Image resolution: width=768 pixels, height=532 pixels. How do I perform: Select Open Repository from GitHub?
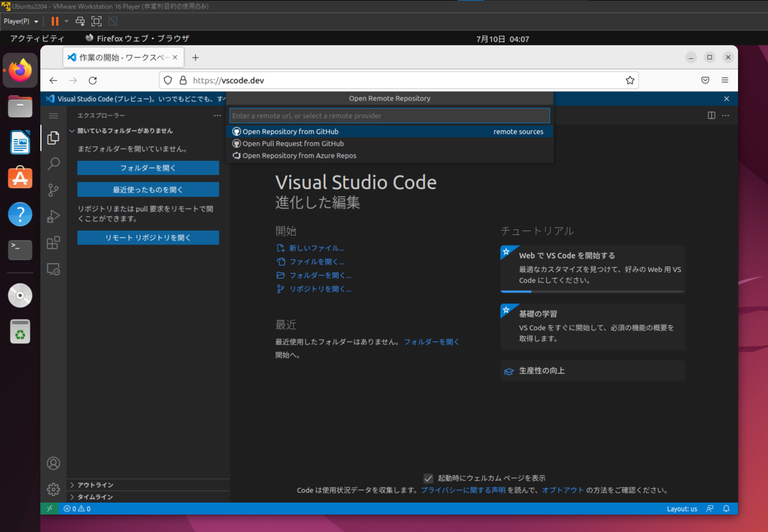[x=389, y=132]
